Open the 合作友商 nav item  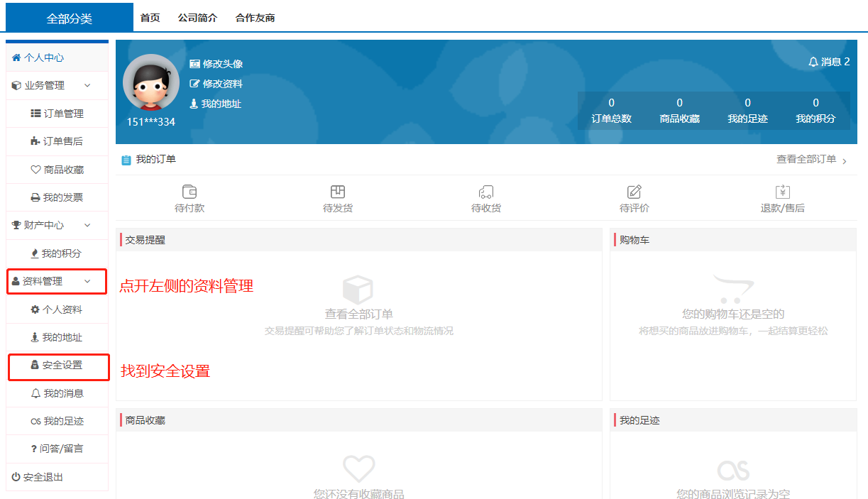[x=256, y=18]
